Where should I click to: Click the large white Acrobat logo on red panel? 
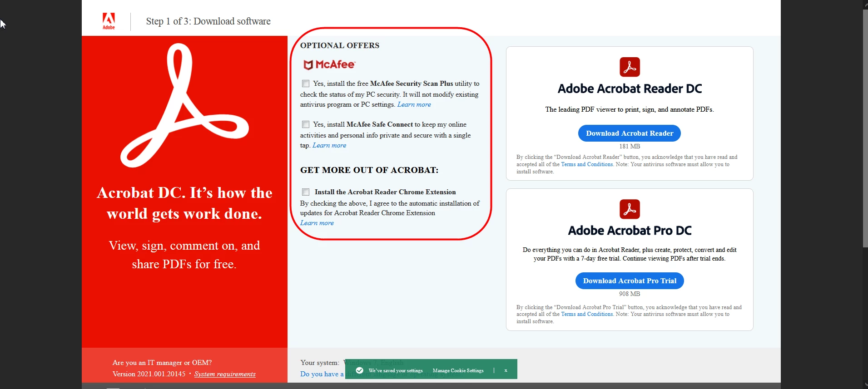(x=184, y=105)
